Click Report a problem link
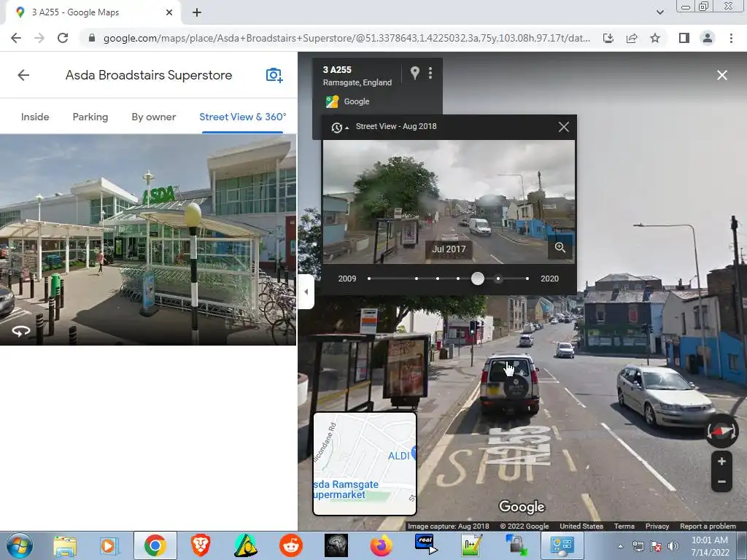 (x=708, y=526)
